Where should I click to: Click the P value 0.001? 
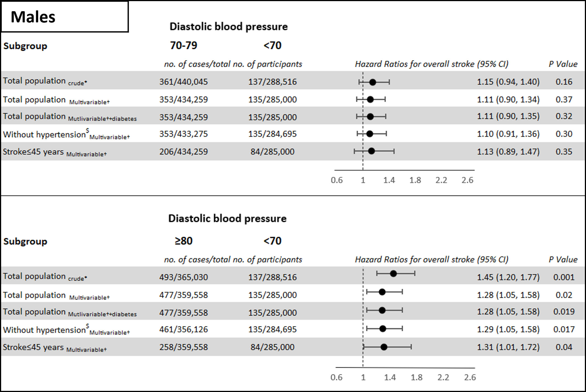click(564, 277)
